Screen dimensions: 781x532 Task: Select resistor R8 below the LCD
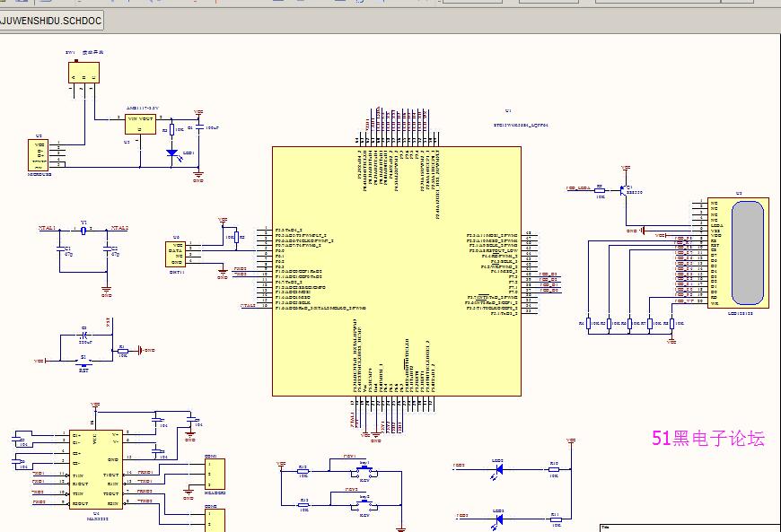pos(671,324)
